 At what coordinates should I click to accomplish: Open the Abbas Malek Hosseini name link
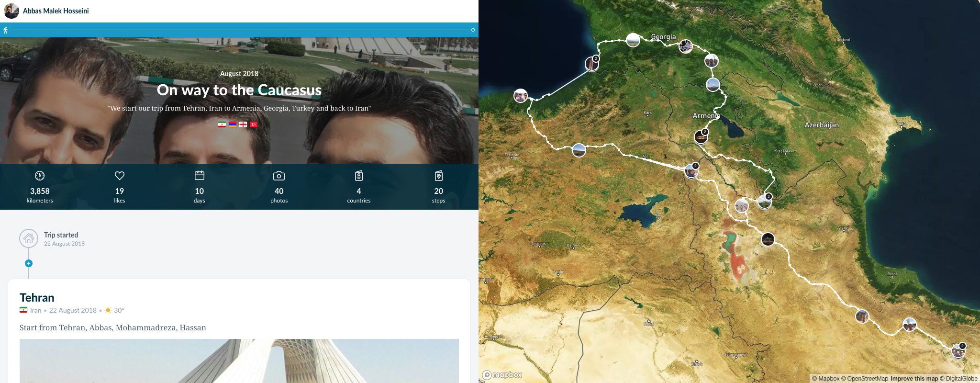click(56, 11)
